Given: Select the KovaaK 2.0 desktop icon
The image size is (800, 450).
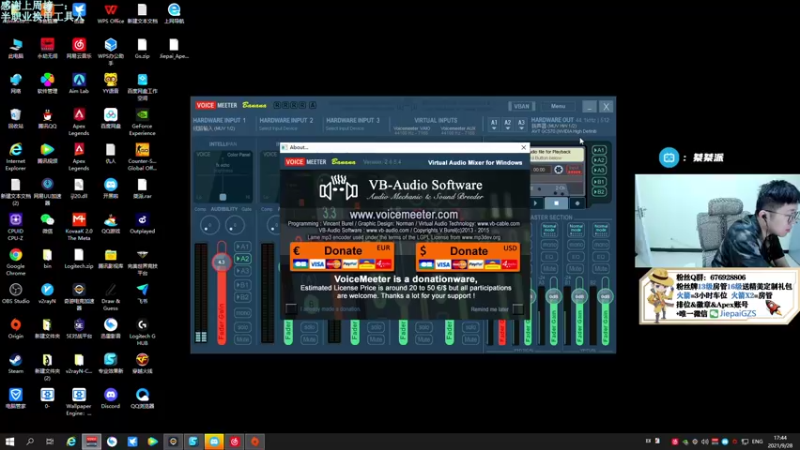Looking at the screenshot, I should (x=79, y=226).
